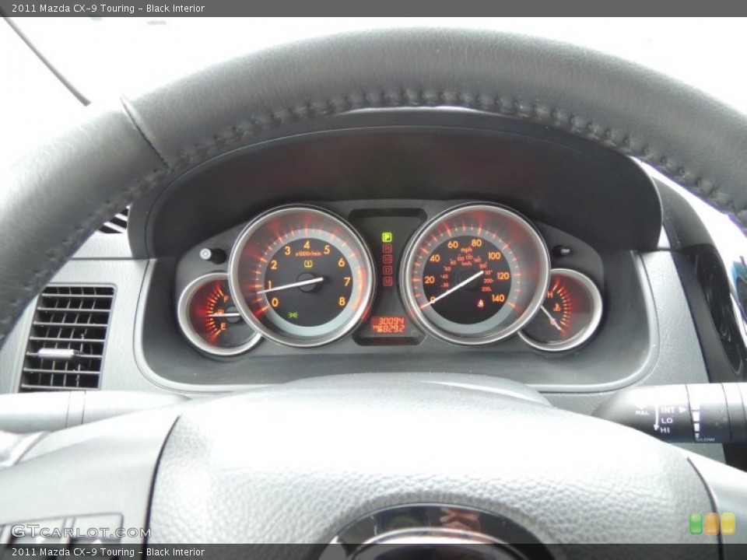Image resolution: width=747 pixels, height=560 pixels.
Task: Click the 'H' hot mark on the temperature gauge
Action: pyautogui.click(x=550, y=295)
